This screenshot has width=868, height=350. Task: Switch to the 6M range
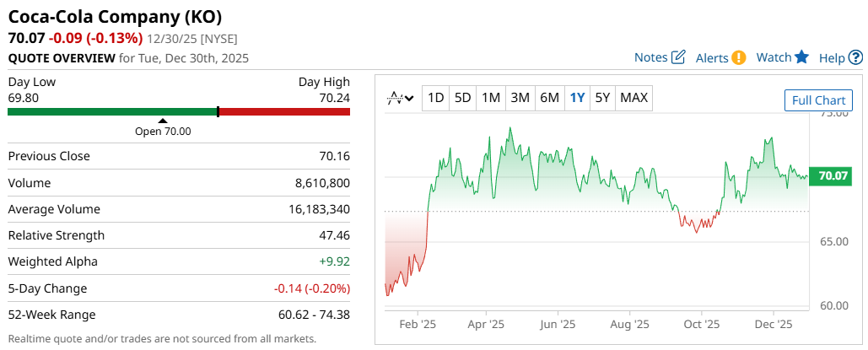[549, 98]
